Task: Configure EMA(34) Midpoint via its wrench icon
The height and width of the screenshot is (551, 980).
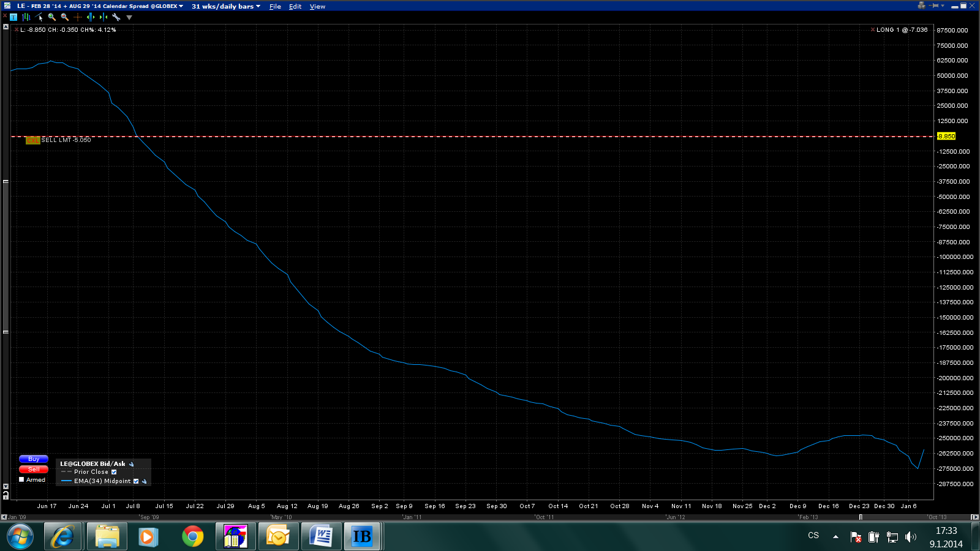Action: coord(145,481)
